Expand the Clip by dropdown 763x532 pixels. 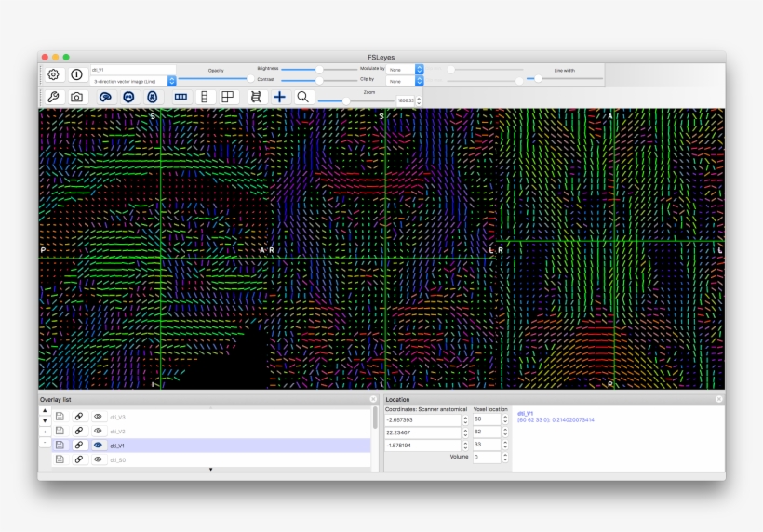point(406,81)
